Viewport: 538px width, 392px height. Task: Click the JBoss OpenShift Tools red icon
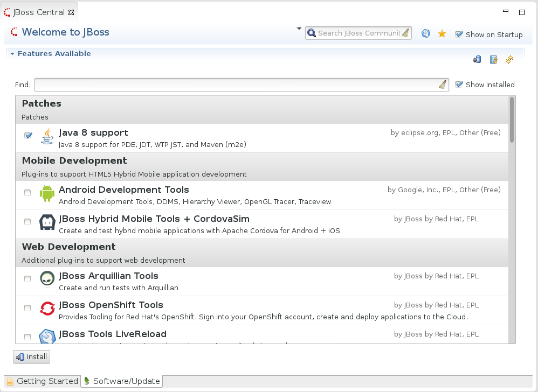(x=47, y=309)
